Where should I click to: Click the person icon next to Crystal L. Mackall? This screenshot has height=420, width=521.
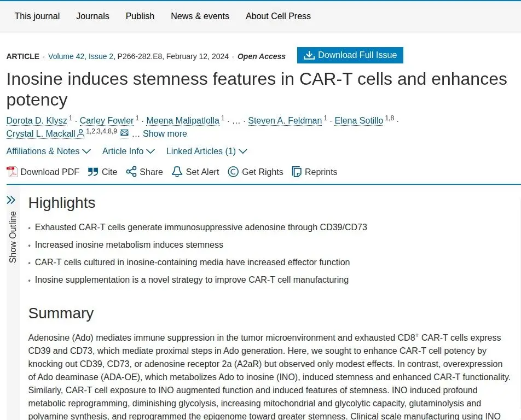[x=81, y=133]
